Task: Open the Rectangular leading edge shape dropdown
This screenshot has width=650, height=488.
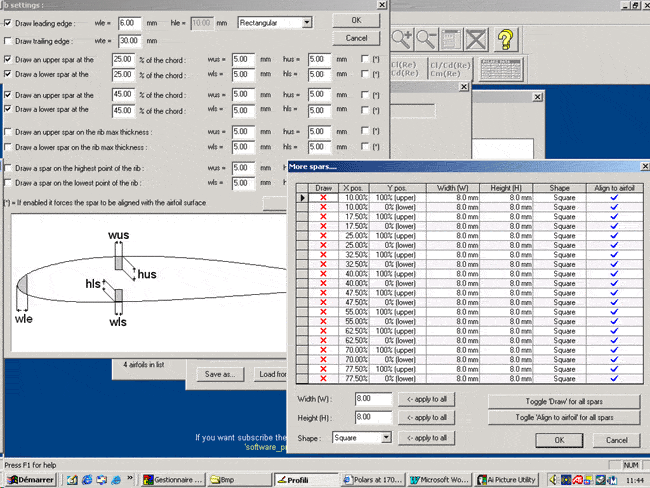Action: pyautogui.click(x=305, y=22)
